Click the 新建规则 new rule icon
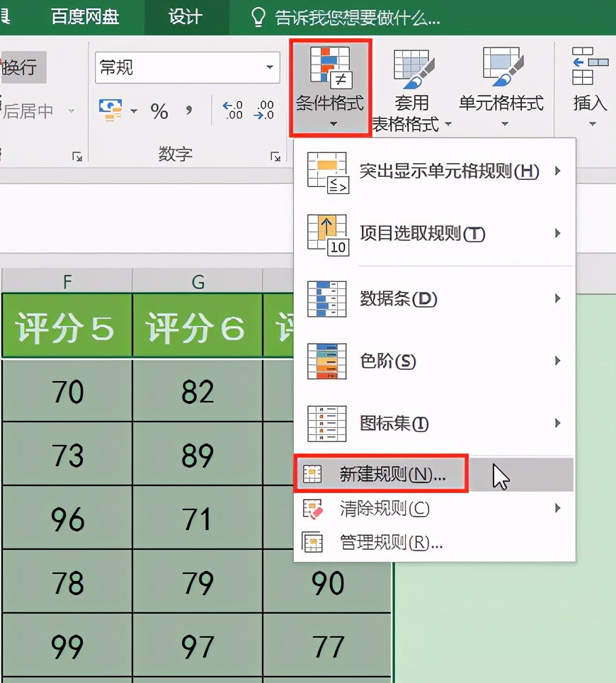616x683 pixels. [x=312, y=474]
